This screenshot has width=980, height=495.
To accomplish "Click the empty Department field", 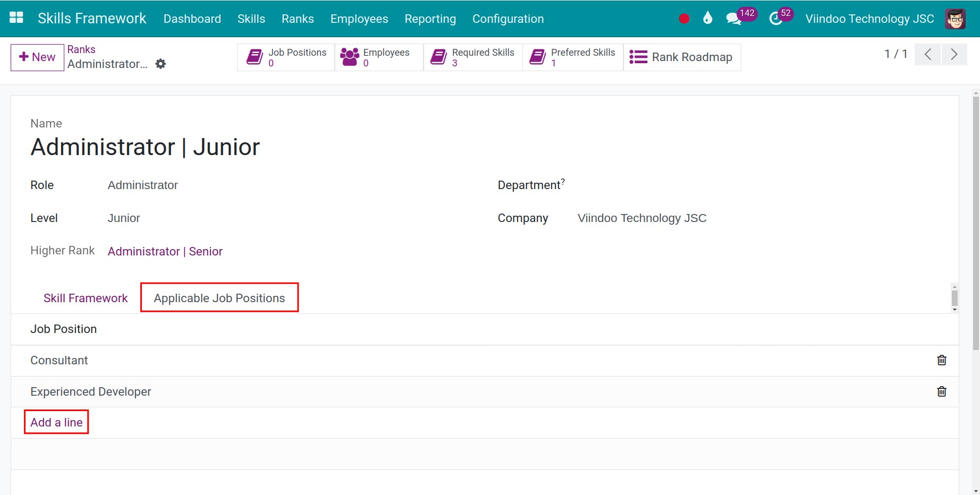I will point(758,185).
